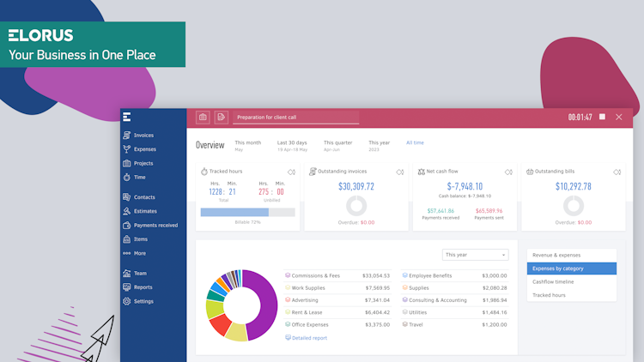Open the Time stopwatch icon in sidebar
The width and height of the screenshot is (644, 362).
pyautogui.click(x=127, y=177)
